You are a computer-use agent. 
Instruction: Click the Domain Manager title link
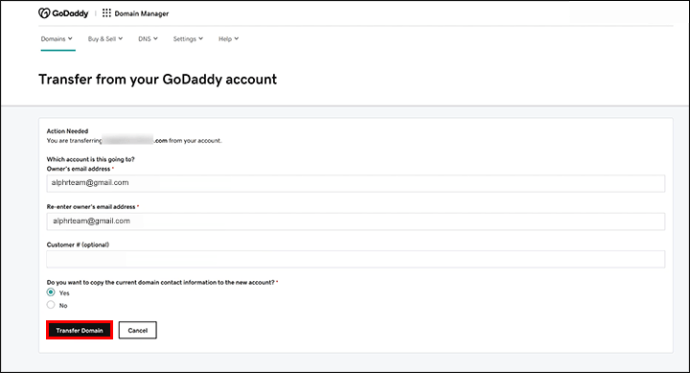point(142,14)
